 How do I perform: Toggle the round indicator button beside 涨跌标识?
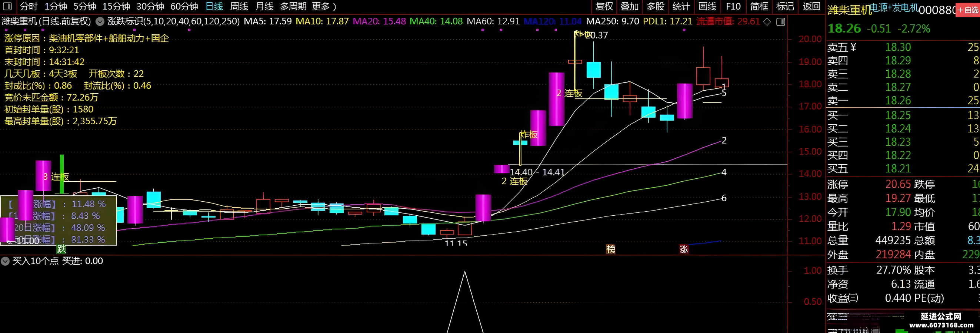100,22
